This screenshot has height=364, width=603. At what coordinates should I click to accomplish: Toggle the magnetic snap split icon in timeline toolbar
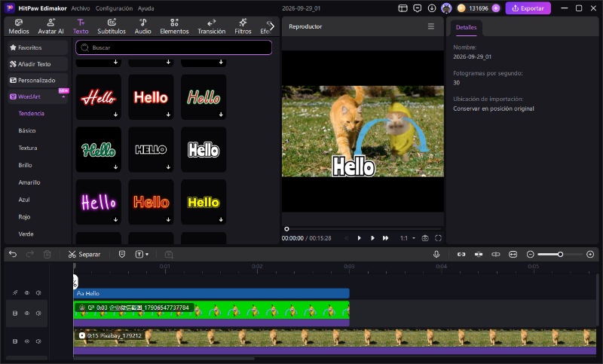pos(479,254)
